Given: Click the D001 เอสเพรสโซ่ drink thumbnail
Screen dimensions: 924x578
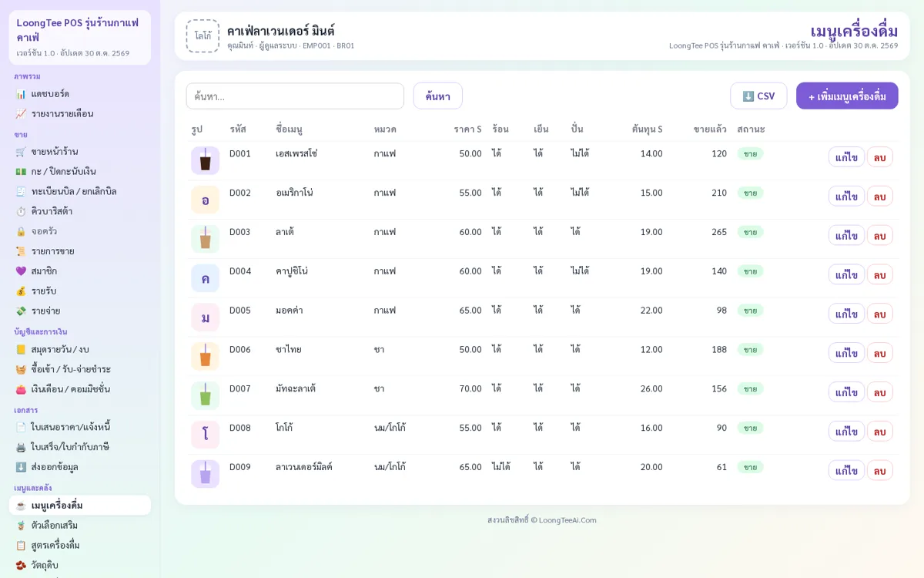Looking at the screenshot, I should click(206, 161).
